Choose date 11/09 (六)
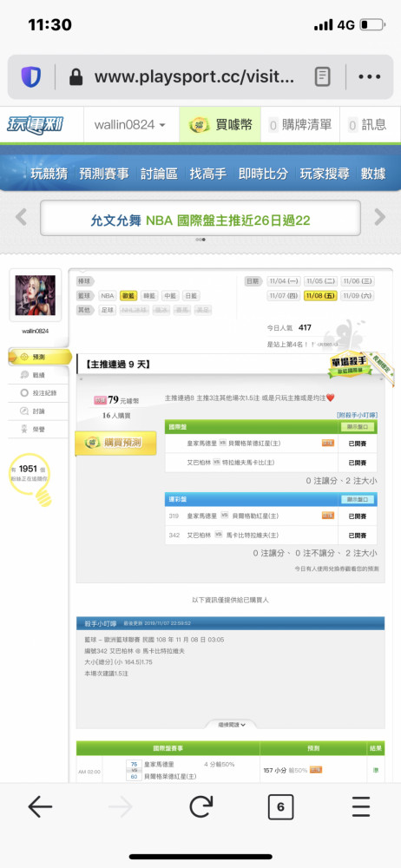Image resolution: width=401 pixels, height=868 pixels. 358,296
